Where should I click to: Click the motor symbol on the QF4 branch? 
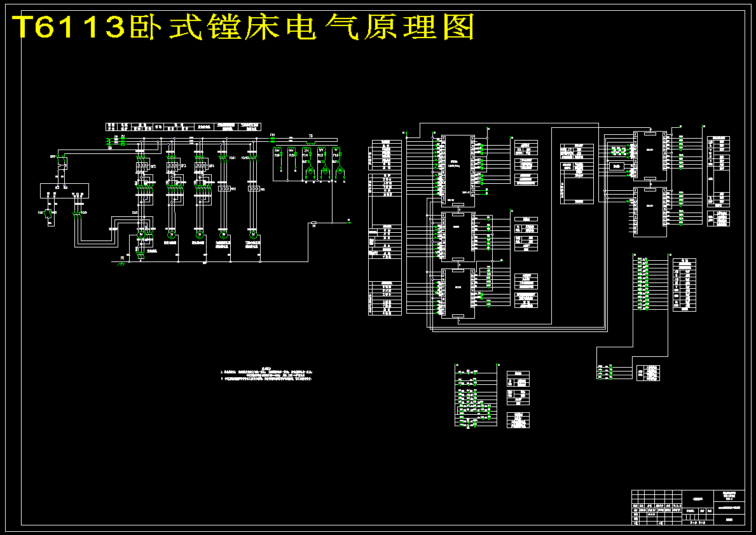coord(200,235)
